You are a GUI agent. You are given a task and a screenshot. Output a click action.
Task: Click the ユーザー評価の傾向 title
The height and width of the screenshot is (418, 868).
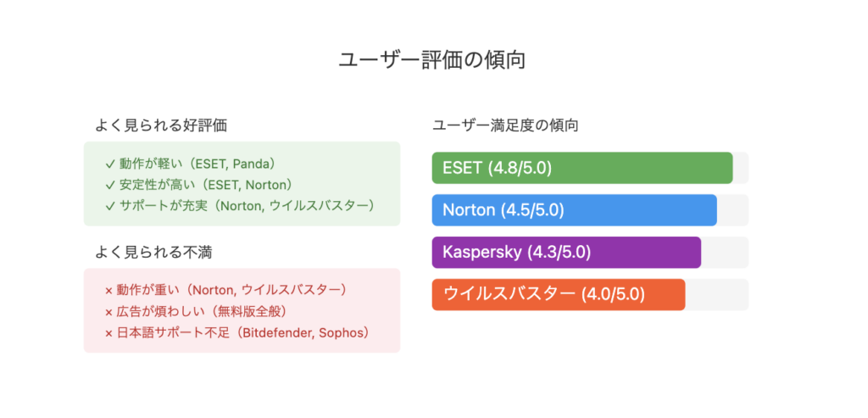coord(431,60)
